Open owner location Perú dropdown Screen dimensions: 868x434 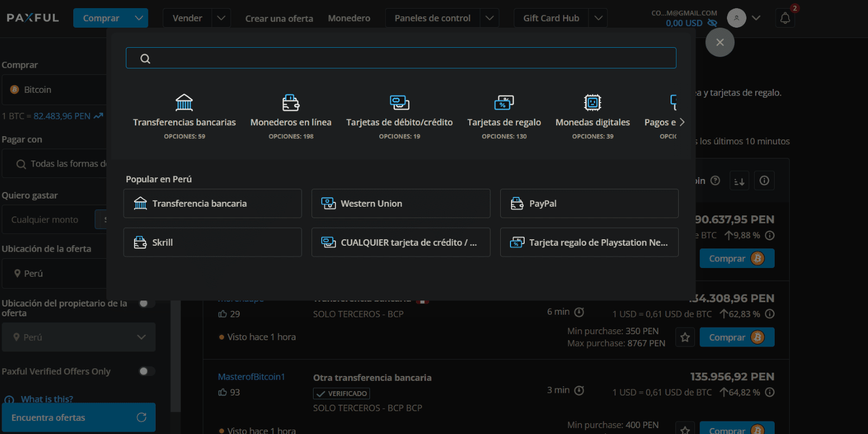[79, 337]
